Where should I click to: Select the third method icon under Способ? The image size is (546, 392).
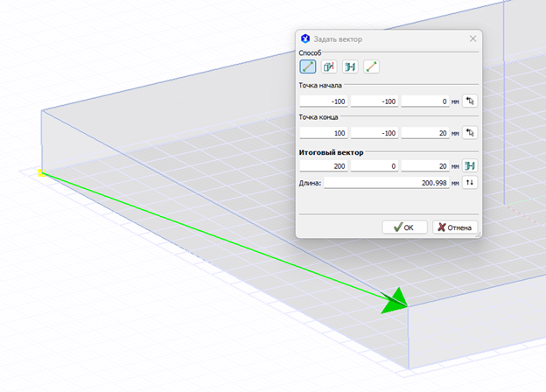350,66
